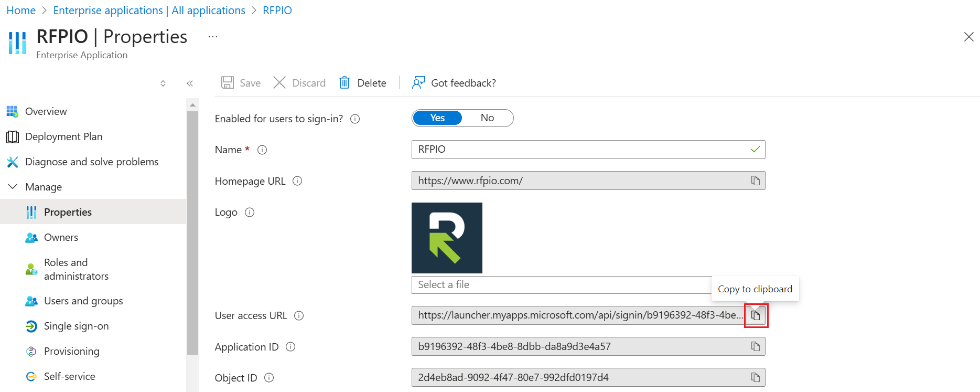Open the Got feedback? option
Image resolution: width=980 pixels, height=392 pixels.
coord(454,83)
